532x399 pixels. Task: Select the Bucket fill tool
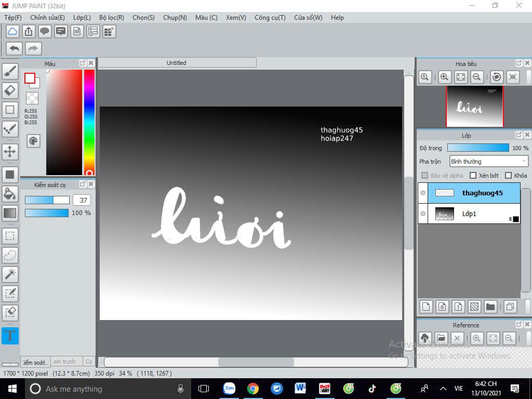pyautogui.click(x=10, y=194)
